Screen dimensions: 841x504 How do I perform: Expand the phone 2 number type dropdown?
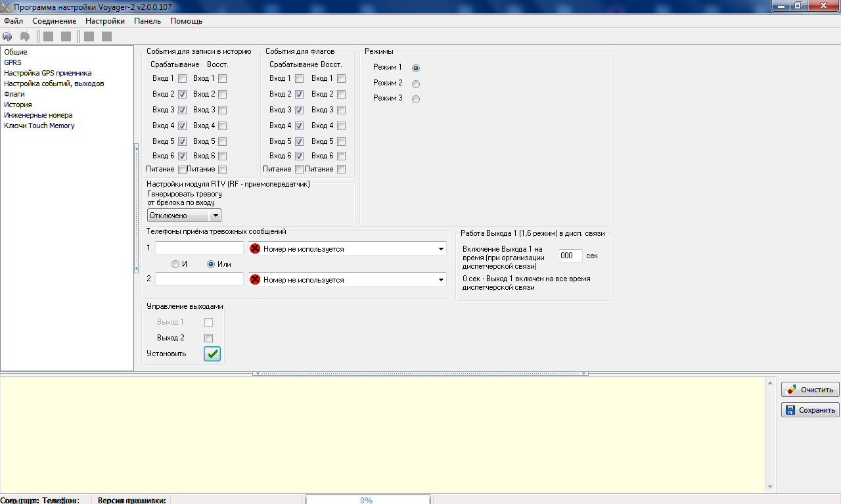[x=440, y=280]
